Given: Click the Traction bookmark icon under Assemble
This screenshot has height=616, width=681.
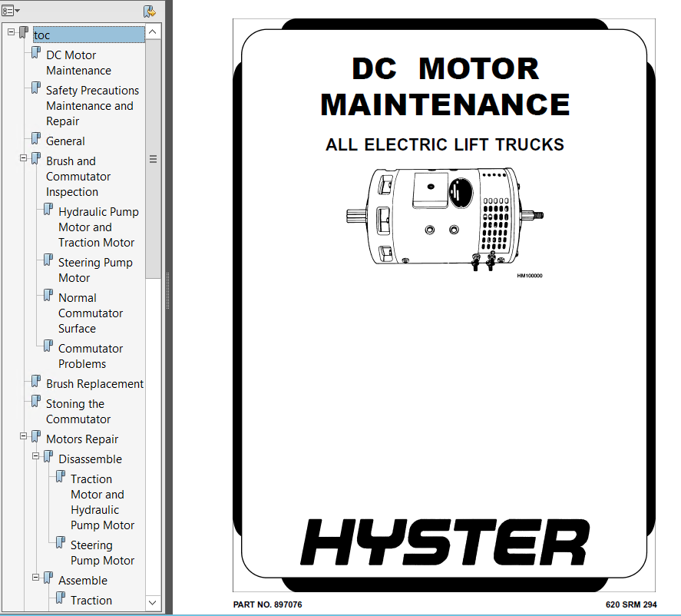Looking at the screenshot, I should point(61,598).
